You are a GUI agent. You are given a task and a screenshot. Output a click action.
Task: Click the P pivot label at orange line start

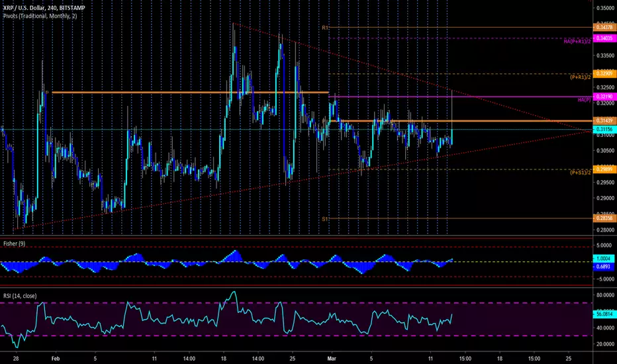47,93
